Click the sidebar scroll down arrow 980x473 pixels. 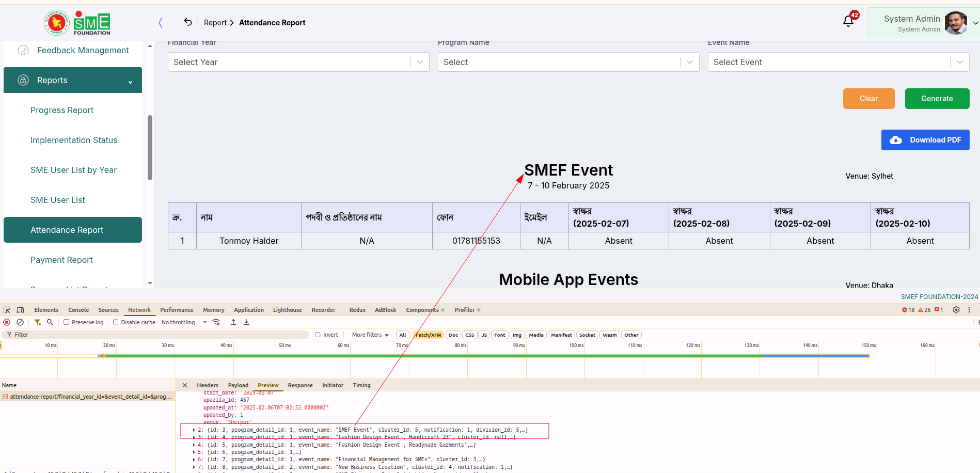click(150, 283)
